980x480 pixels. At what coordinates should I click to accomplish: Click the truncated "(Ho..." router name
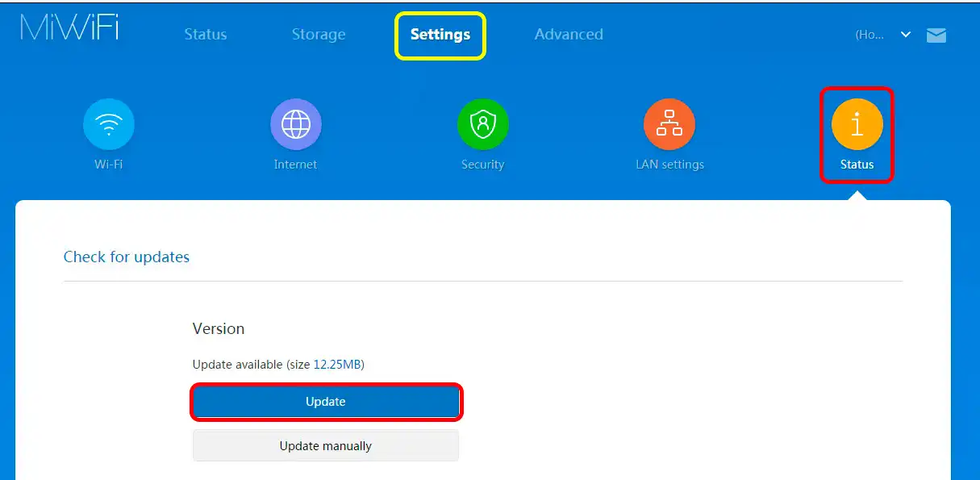tap(869, 35)
